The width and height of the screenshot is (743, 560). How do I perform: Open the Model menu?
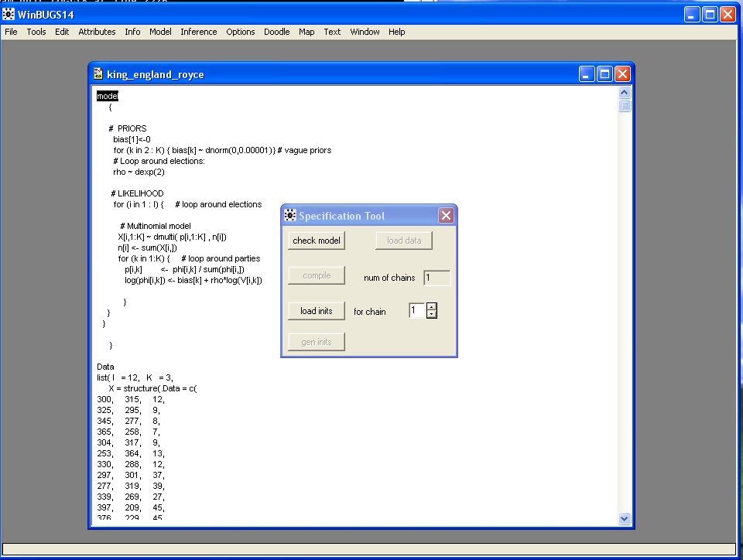pyautogui.click(x=160, y=32)
